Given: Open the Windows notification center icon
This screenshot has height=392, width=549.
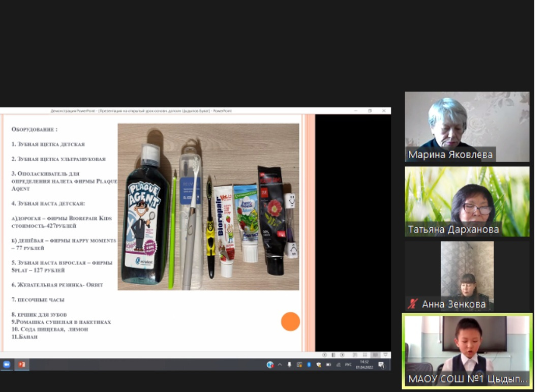Looking at the screenshot, I should point(381,365).
